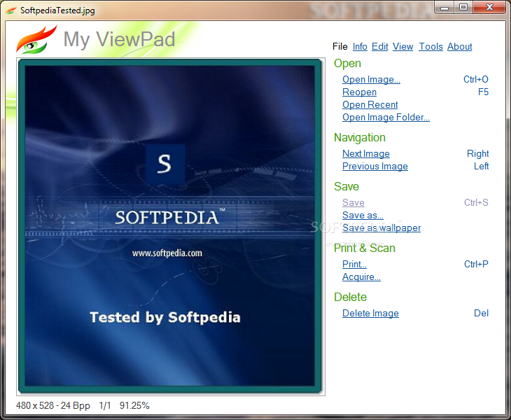511x420 pixels.
Task: Click the Ctrl+O shortcut label
Action: [476, 80]
